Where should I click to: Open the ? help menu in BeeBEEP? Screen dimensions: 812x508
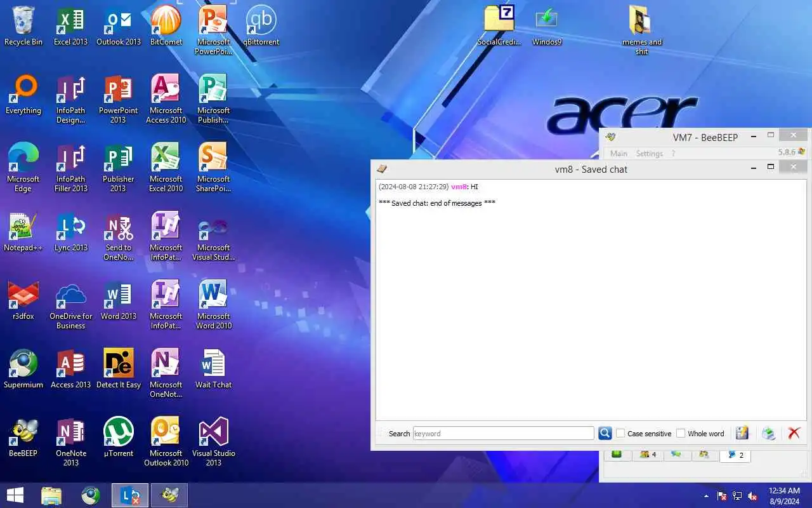(x=673, y=153)
